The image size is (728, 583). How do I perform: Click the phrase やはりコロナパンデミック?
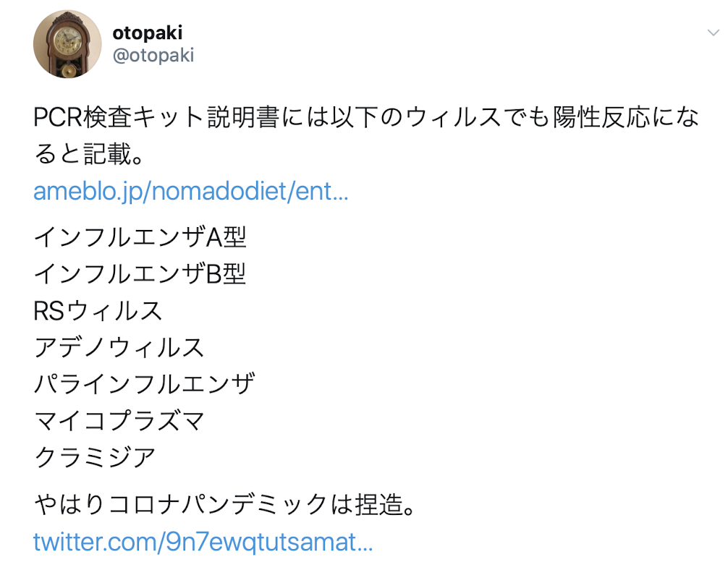coord(181,505)
